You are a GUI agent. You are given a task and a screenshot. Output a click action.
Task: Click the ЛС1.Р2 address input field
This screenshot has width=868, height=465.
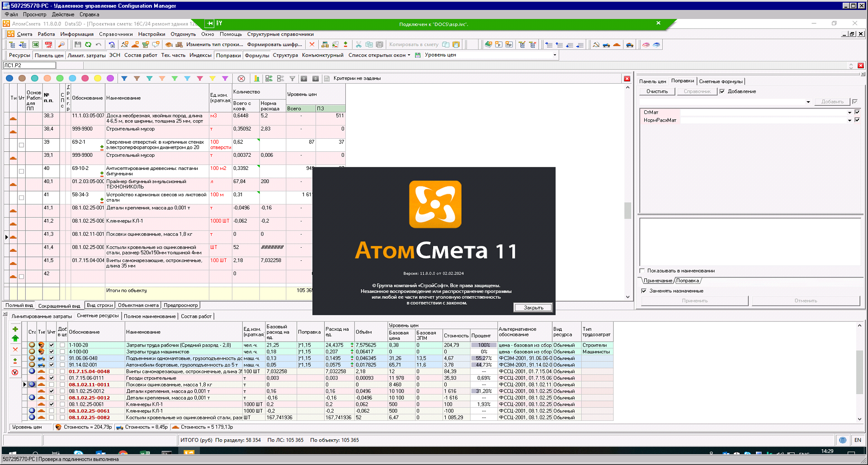29,66
